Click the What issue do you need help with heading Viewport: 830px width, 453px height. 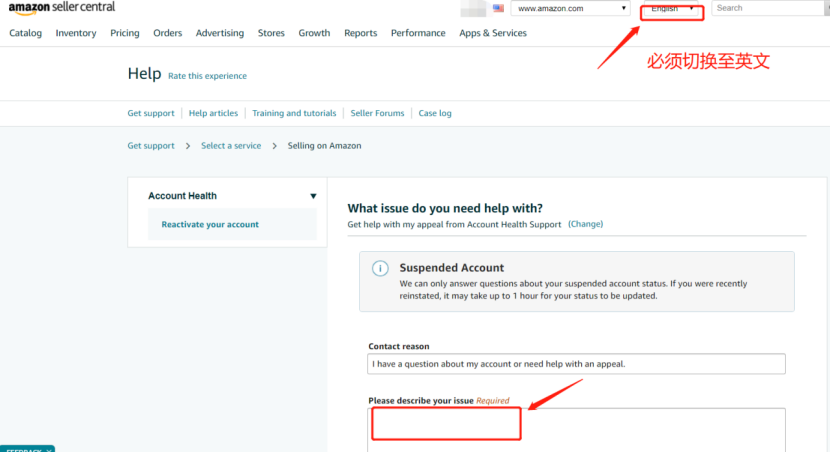pos(445,209)
